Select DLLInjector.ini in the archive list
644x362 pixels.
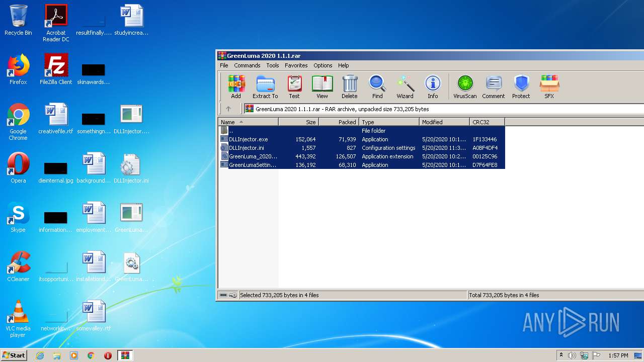pos(362,148)
